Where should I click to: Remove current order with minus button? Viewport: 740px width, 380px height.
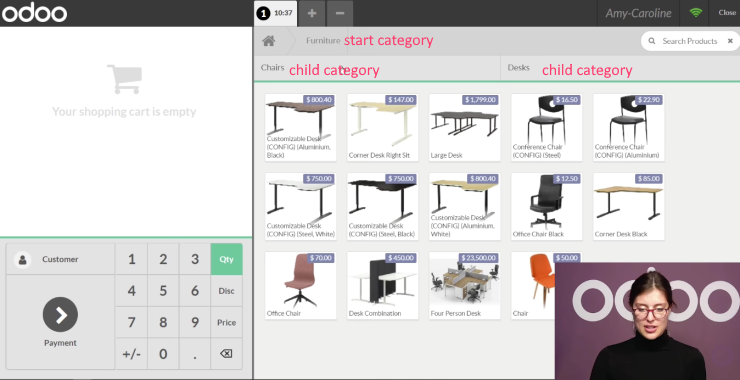click(x=340, y=13)
